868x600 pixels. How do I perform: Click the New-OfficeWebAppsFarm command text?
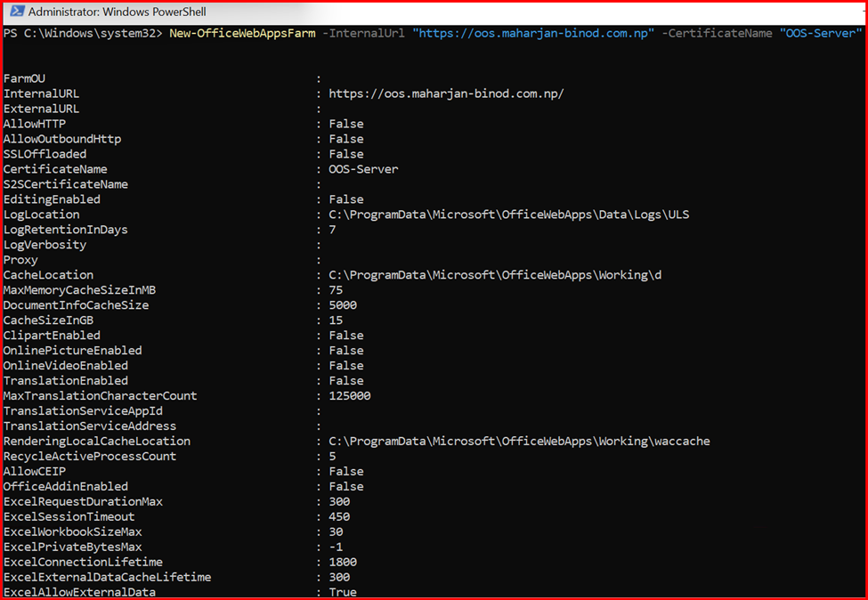click(241, 33)
